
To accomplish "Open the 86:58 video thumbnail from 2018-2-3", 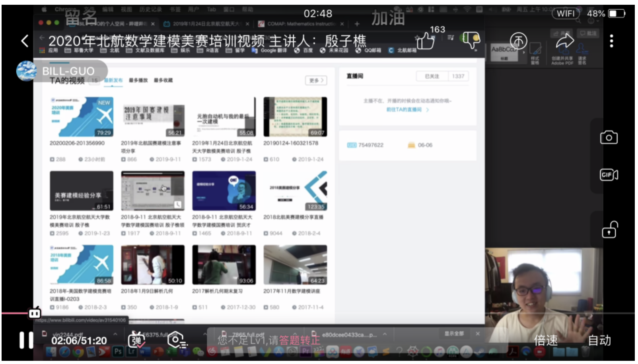I will [82, 265].
